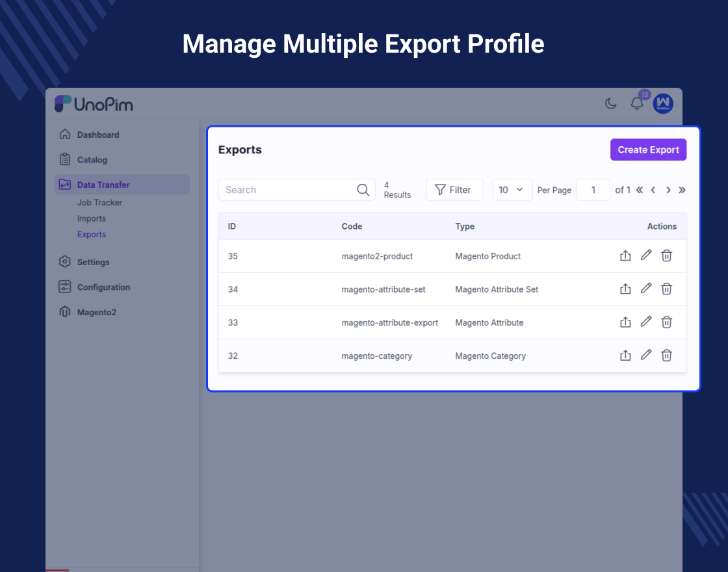This screenshot has height=572, width=728.
Task: Select the magento-attribute-export code cell
Action: [389, 322]
